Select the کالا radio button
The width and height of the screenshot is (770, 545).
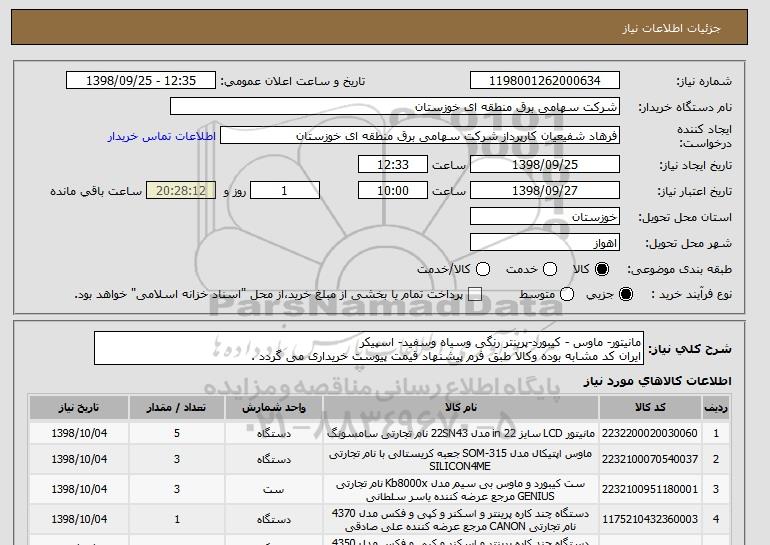click(602, 270)
